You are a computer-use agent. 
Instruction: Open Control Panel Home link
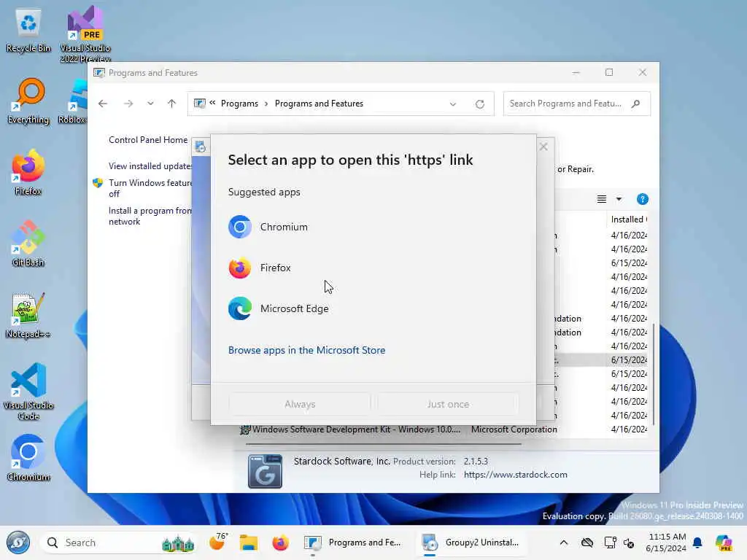148,139
